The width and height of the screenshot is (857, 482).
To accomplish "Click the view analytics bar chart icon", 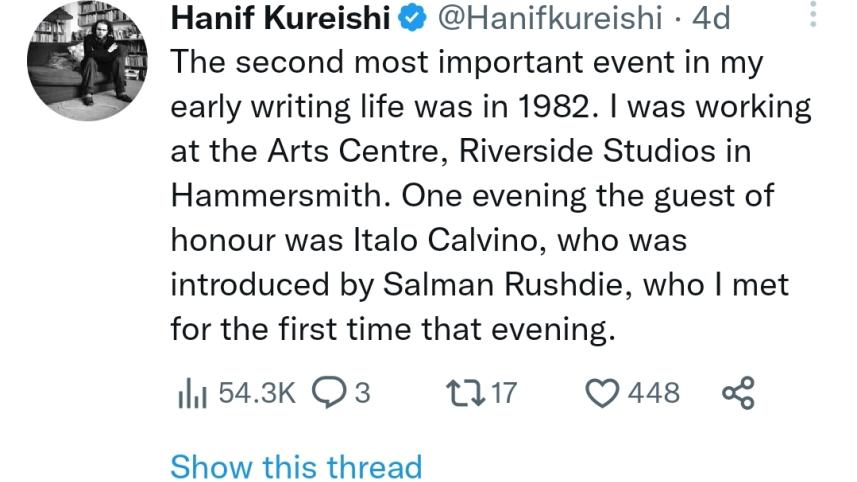I will coord(190,394).
